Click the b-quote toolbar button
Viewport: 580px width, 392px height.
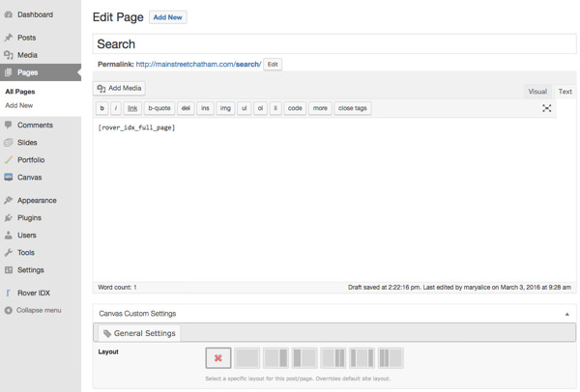tap(159, 108)
